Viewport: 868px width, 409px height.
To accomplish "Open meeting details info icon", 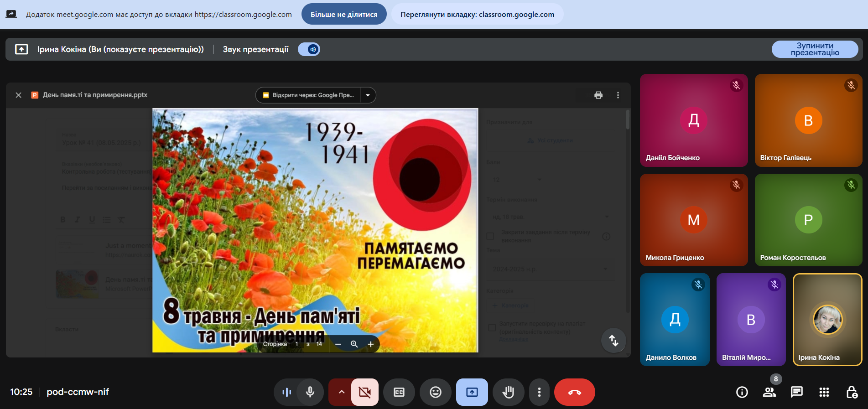I will pyautogui.click(x=742, y=392).
